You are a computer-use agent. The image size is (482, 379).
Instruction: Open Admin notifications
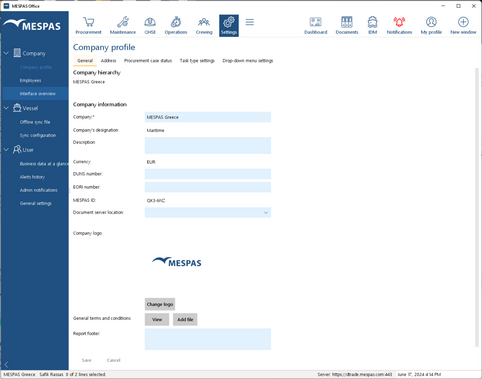click(38, 190)
